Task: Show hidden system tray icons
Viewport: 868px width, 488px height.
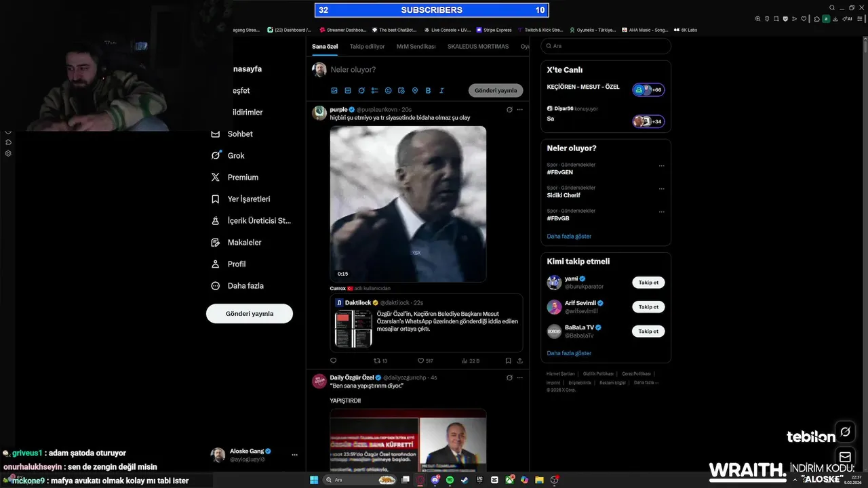Action: (795, 480)
